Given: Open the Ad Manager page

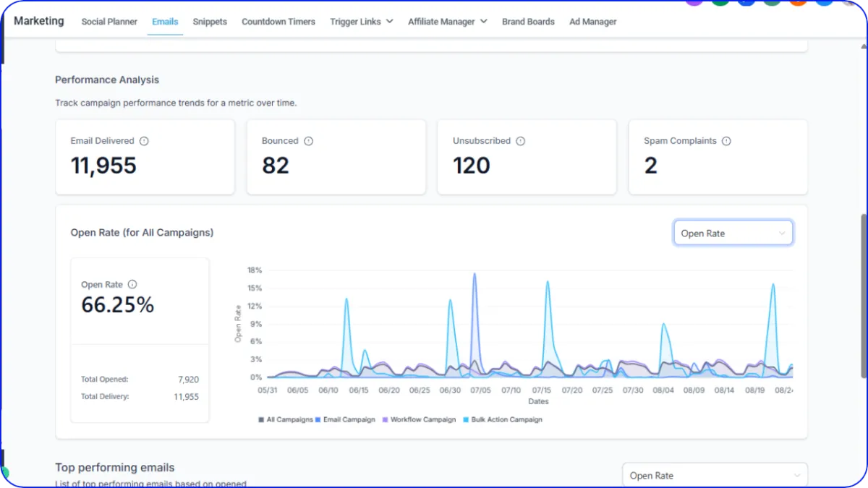Looking at the screenshot, I should click(x=593, y=22).
